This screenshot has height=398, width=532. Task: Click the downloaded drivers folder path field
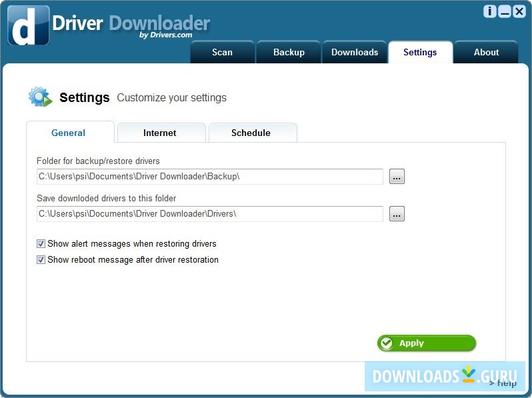210,214
